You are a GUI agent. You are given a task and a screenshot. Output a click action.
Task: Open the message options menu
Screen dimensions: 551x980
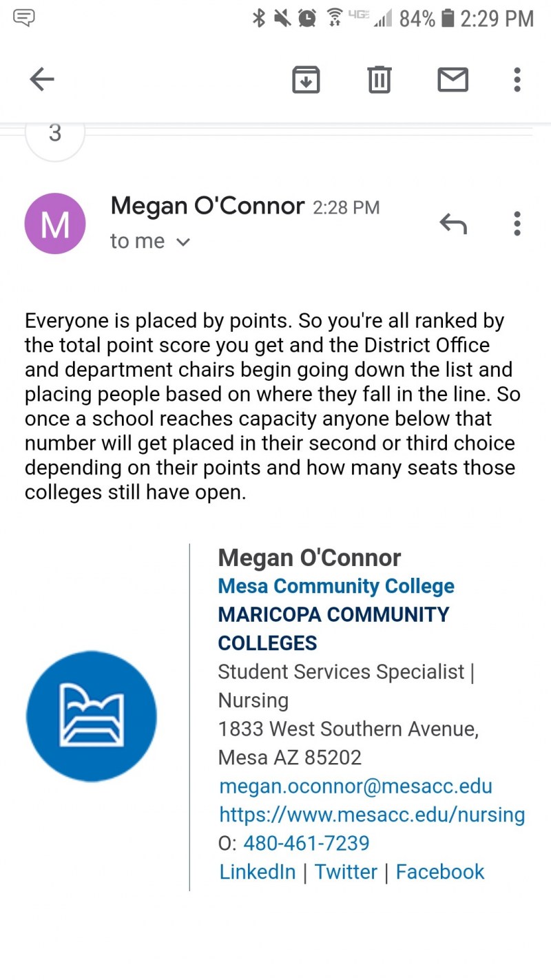(517, 223)
